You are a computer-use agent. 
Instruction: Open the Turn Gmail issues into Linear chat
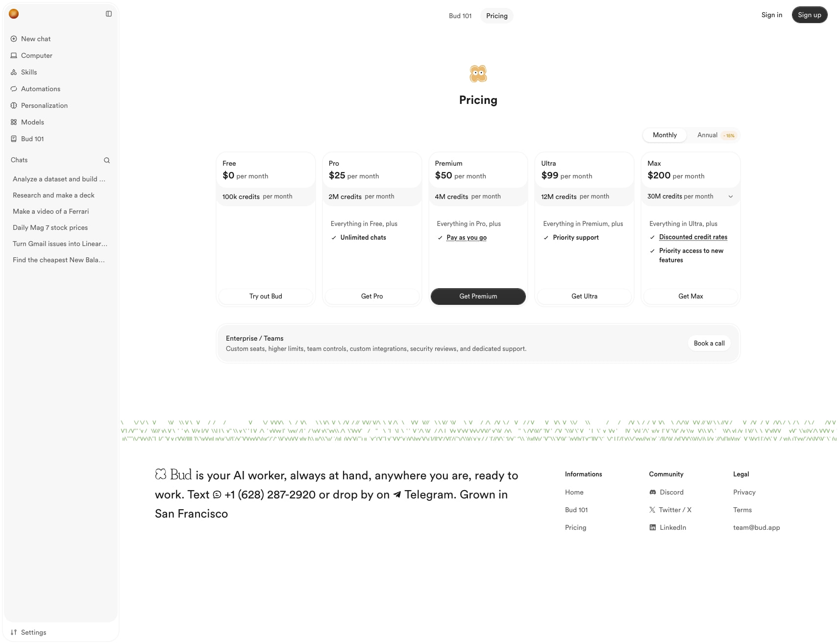coord(60,244)
